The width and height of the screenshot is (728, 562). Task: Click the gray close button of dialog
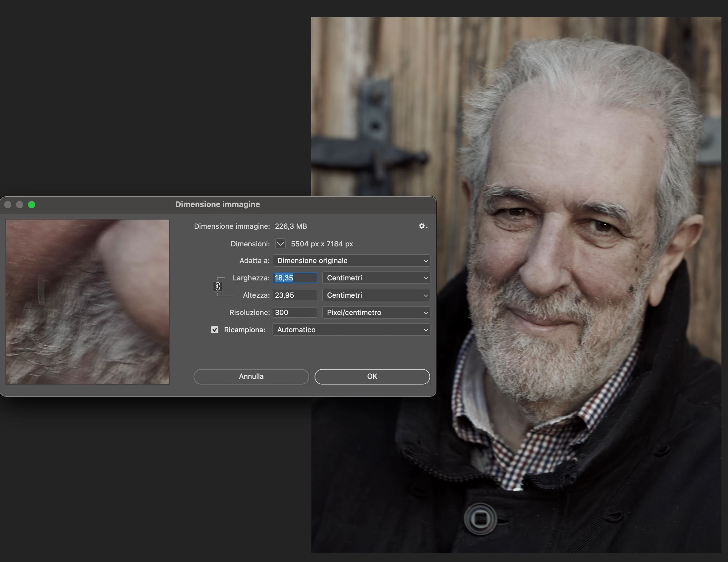[x=8, y=204]
